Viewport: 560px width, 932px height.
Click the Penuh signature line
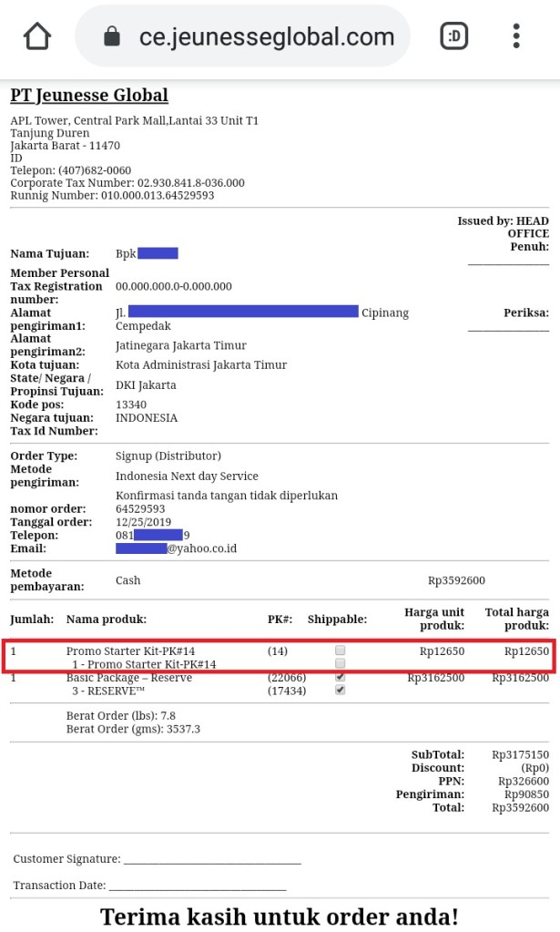(508, 261)
